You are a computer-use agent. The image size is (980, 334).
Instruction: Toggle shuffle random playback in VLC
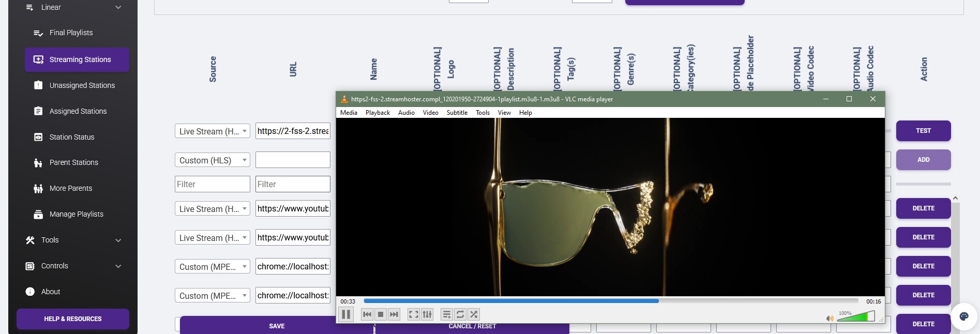[x=474, y=314]
